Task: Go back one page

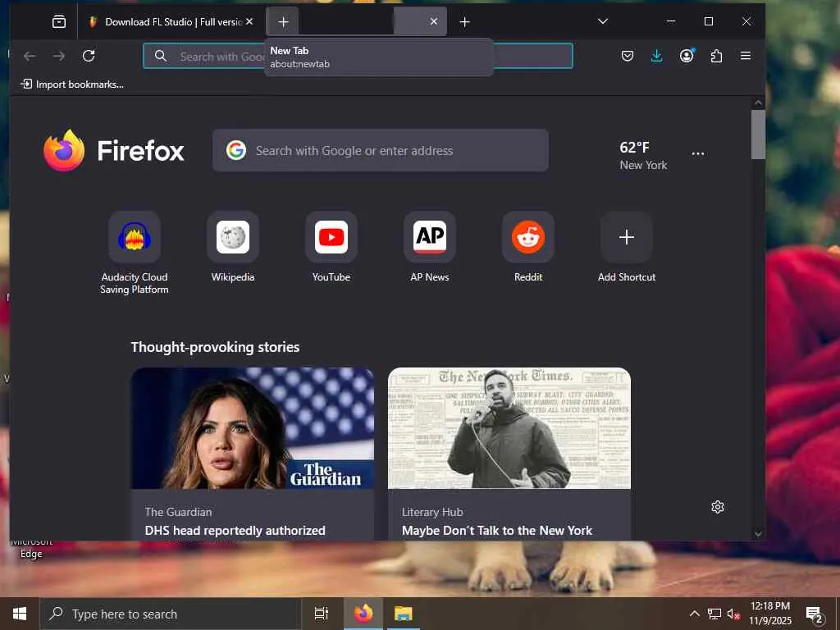Action: pos(30,56)
